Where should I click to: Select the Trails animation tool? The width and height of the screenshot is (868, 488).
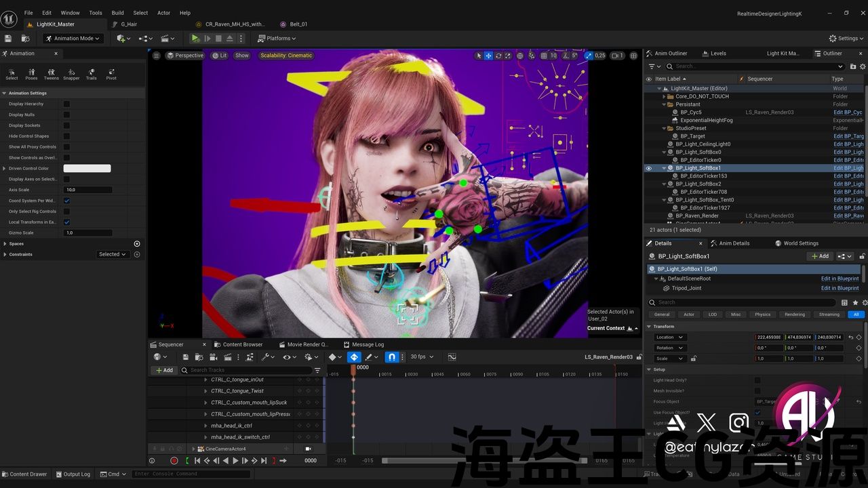91,73
